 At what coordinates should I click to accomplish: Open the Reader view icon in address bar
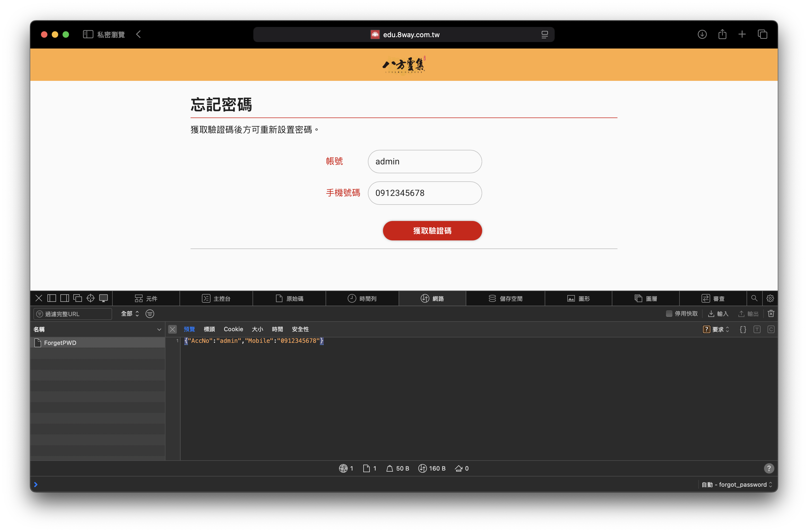(x=545, y=34)
